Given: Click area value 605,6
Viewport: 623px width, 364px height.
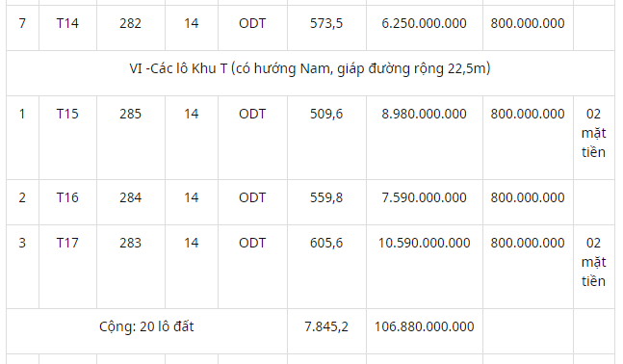Looking at the screenshot, I should click(x=326, y=243).
